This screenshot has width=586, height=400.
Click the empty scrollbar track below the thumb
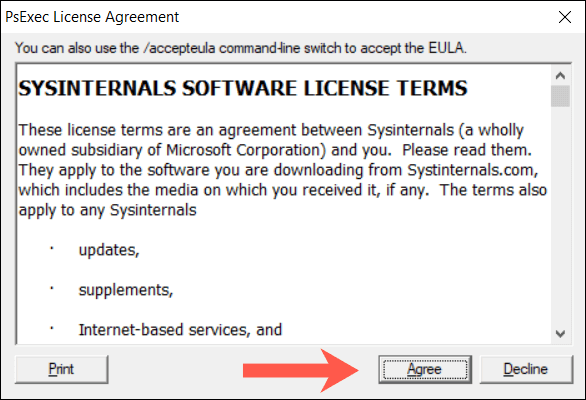pos(560,216)
